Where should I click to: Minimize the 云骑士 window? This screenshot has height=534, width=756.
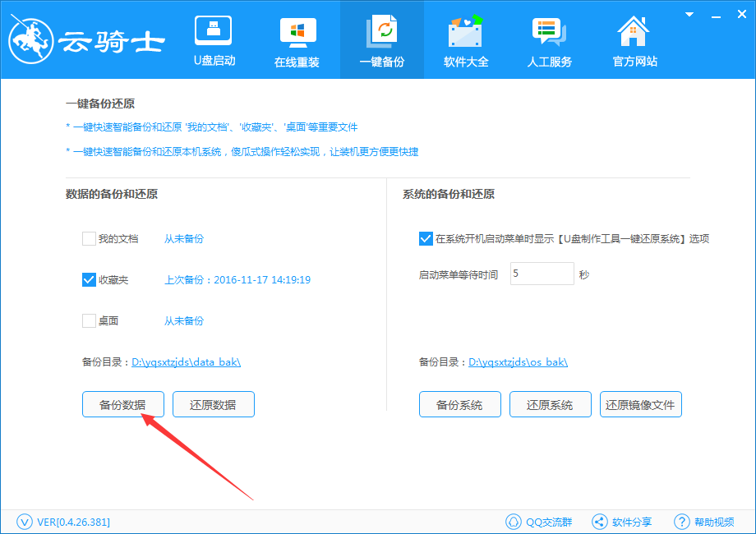716,16
